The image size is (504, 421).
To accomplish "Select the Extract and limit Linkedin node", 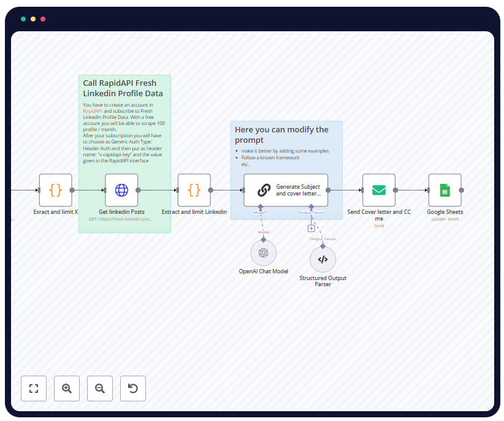I will (x=194, y=190).
